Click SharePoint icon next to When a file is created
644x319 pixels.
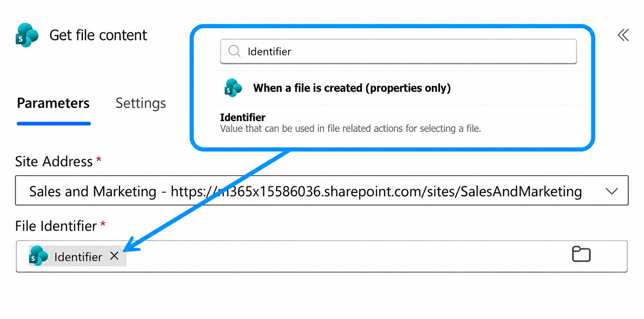(233, 88)
